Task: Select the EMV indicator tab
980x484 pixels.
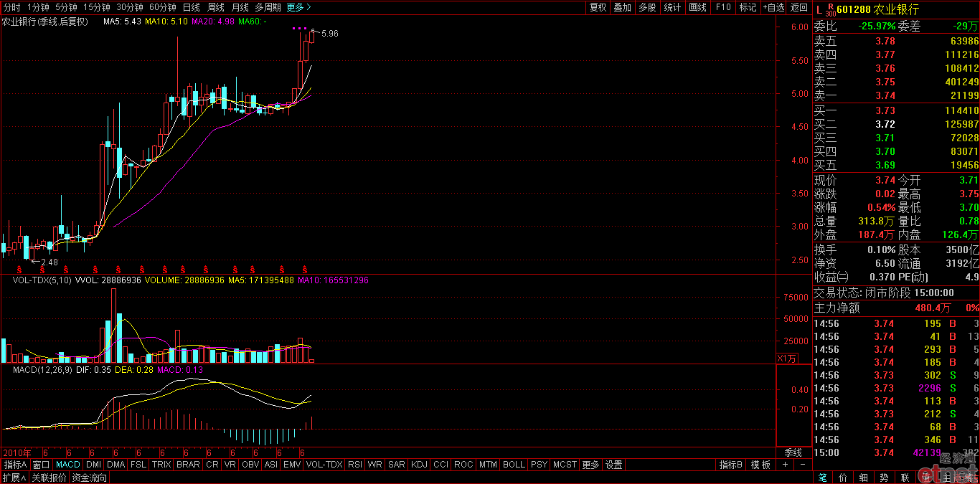Action: [x=292, y=465]
